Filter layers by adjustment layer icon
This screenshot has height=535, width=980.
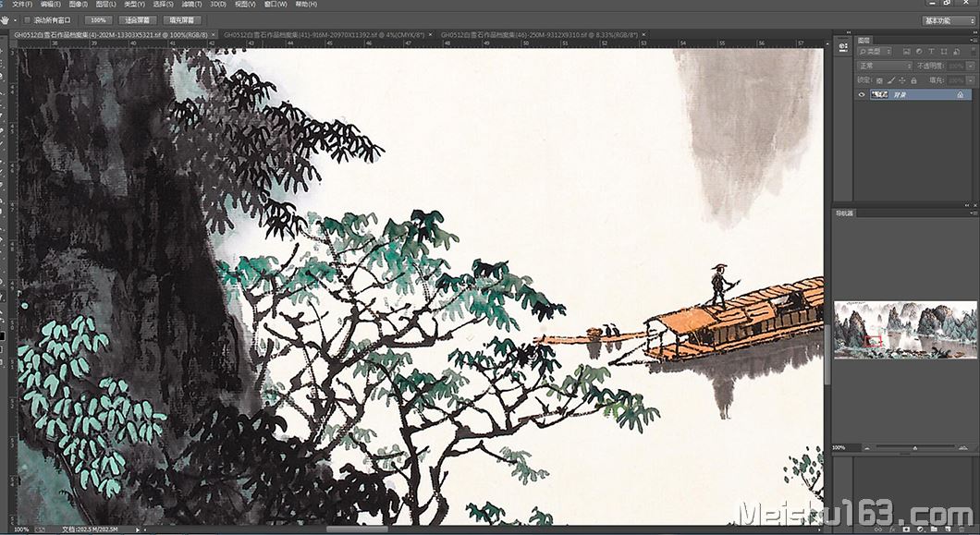(x=919, y=51)
